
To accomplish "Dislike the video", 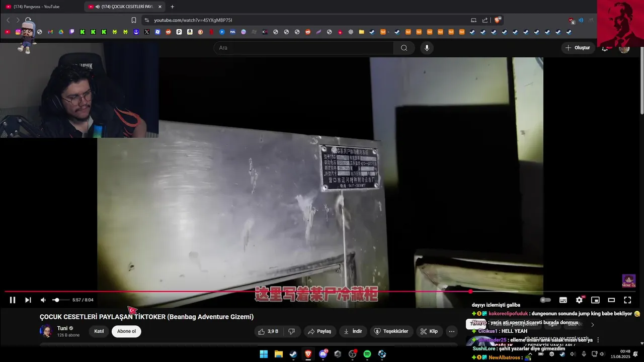I will 291,331.
